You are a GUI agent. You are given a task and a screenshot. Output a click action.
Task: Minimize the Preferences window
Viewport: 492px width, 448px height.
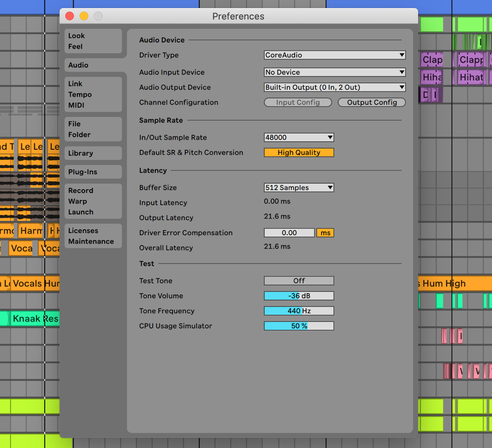(84, 16)
